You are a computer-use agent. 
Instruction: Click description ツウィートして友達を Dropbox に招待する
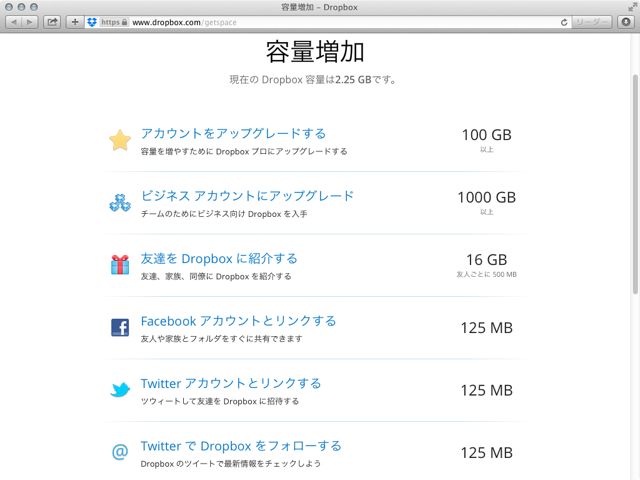(x=220, y=402)
